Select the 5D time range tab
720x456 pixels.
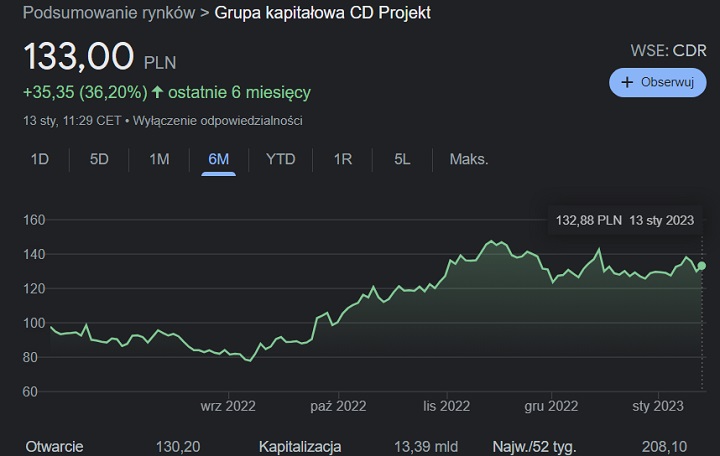point(99,159)
